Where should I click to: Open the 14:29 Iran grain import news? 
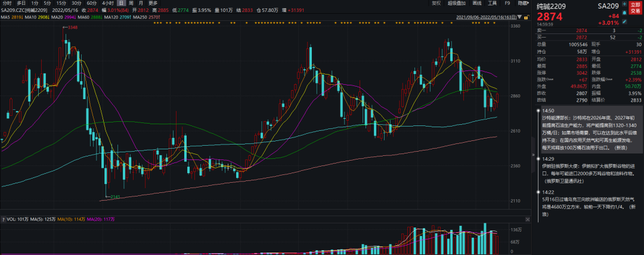pyautogui.click(x=590, y=170)
